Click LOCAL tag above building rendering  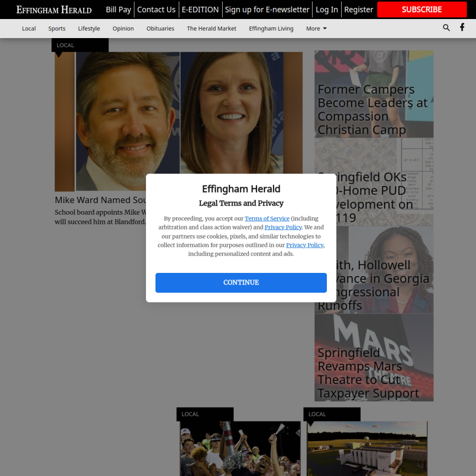332,414
